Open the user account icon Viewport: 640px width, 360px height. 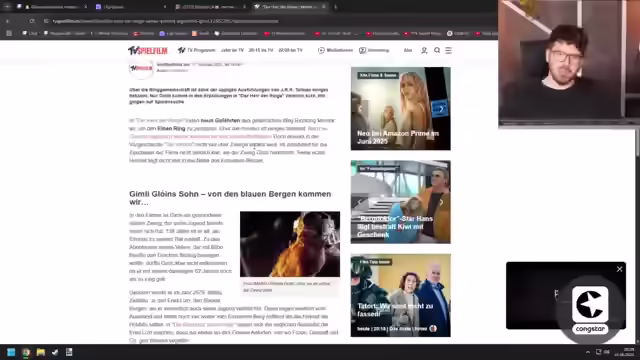coord(424,50)
